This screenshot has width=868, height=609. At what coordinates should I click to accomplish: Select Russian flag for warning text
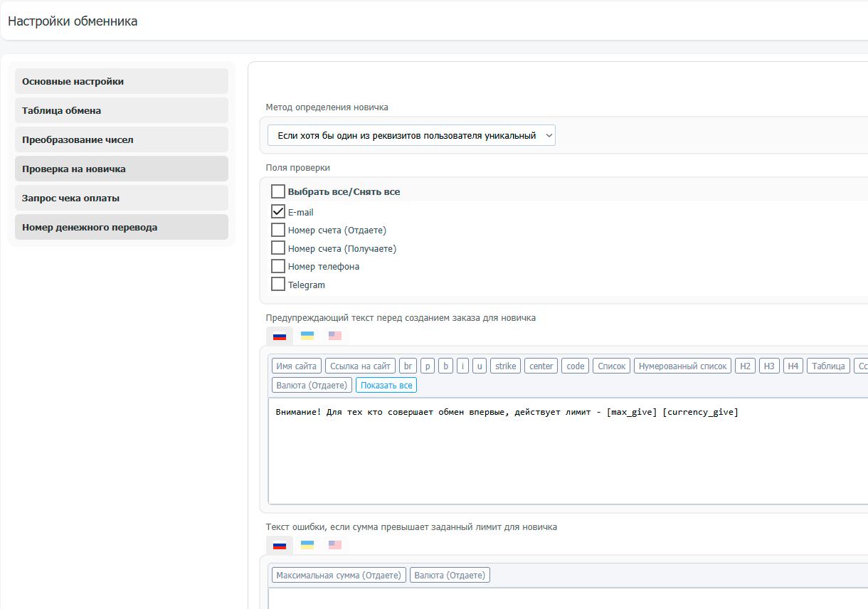[x=280, y=336]
